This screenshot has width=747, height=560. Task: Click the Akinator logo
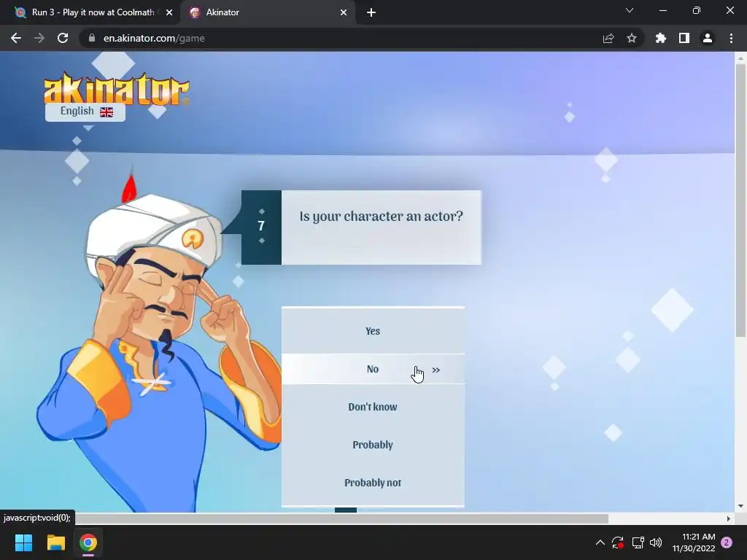click(x=116, y=88)
